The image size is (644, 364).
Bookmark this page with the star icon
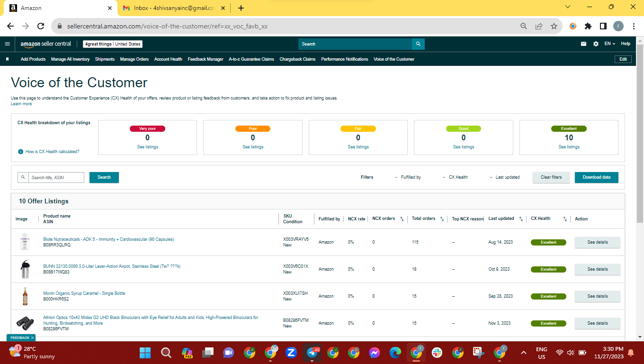[554, 27]
